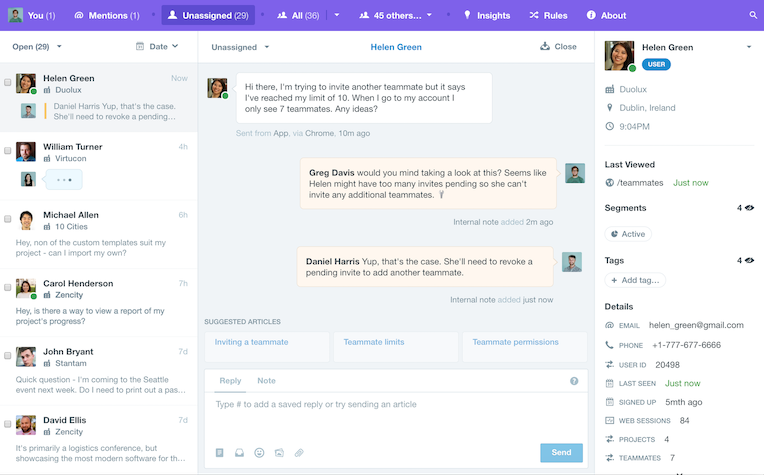
Task: Toggle Segments visibility eye icon
Action: pyautogui.click(x=749, y=208)
